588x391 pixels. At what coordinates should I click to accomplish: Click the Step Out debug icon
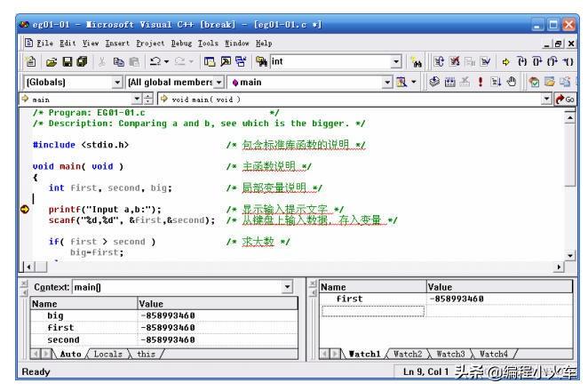pyautogui.click(x=552, y=61)
